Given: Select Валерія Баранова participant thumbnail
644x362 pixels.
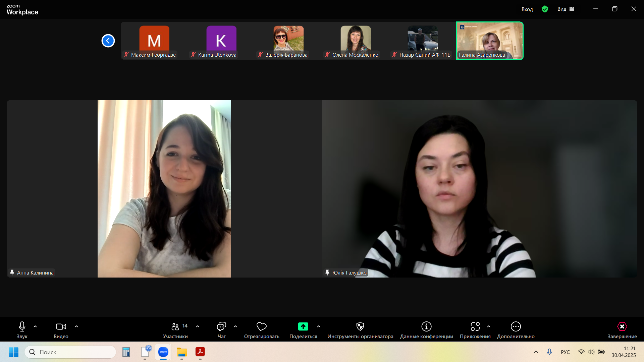Looking at the screenshot, I should tap(288, 41).
